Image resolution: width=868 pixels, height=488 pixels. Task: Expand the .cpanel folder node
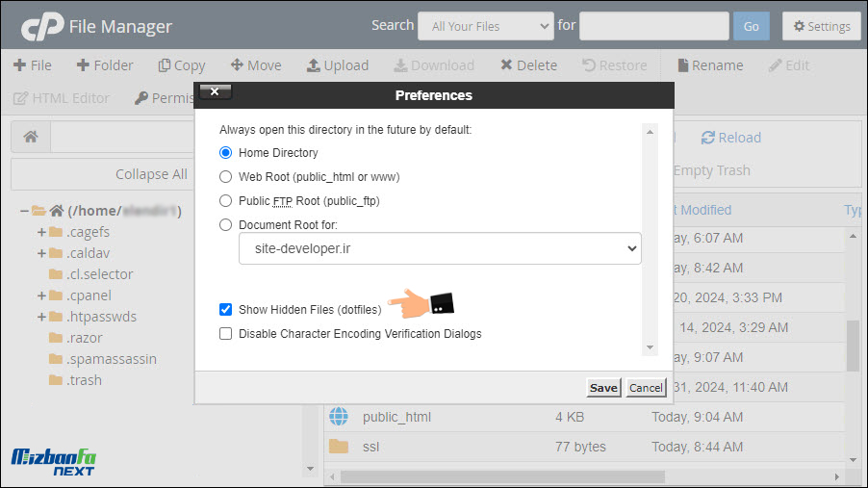click(x=41, y=295)
